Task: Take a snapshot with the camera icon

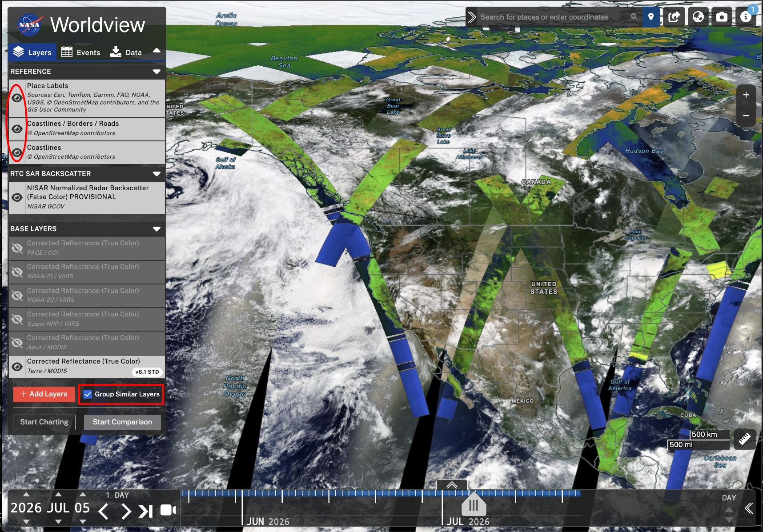Action: 722,17
